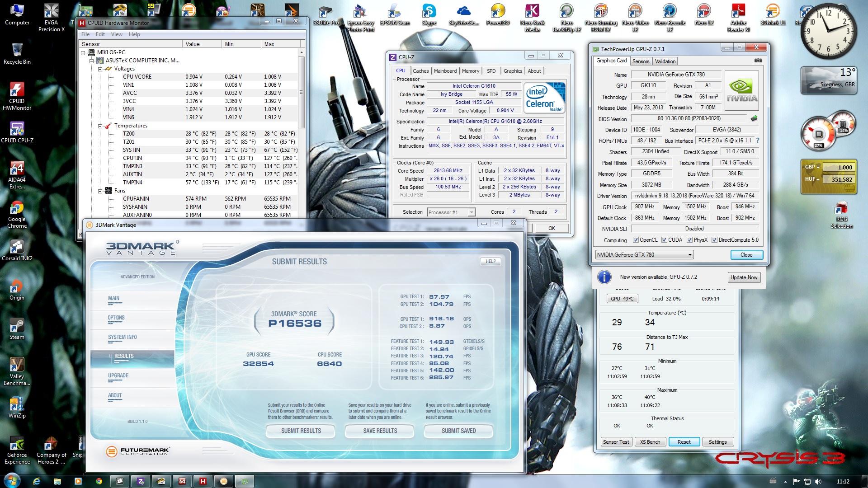Click the Sensor Test button
The height and width of the screenshot is (488, 868).
click(x=616, y=442)
